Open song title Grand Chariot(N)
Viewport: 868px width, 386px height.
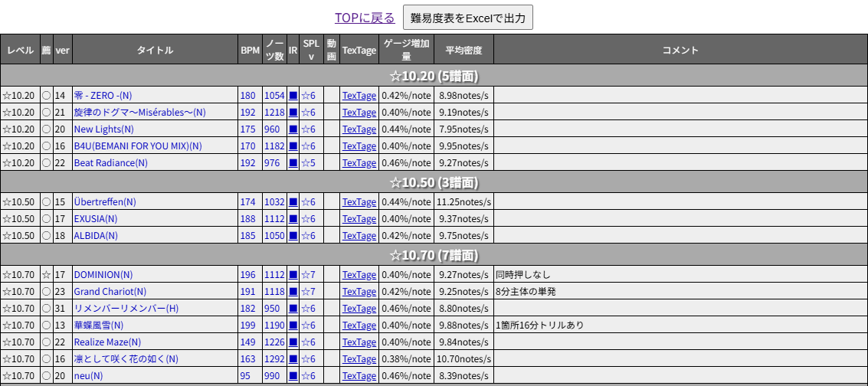click(x=110, y=292)
